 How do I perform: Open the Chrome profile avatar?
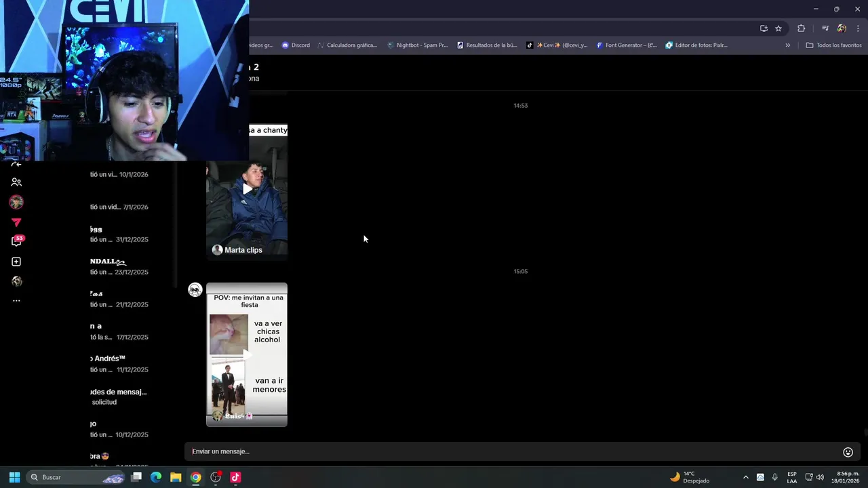[842, 28]
